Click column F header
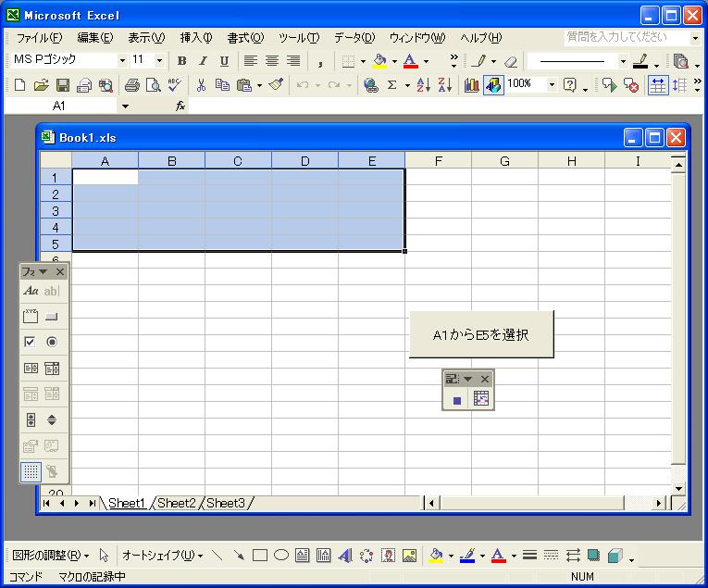Screen dimensions: 708x588 438,161
